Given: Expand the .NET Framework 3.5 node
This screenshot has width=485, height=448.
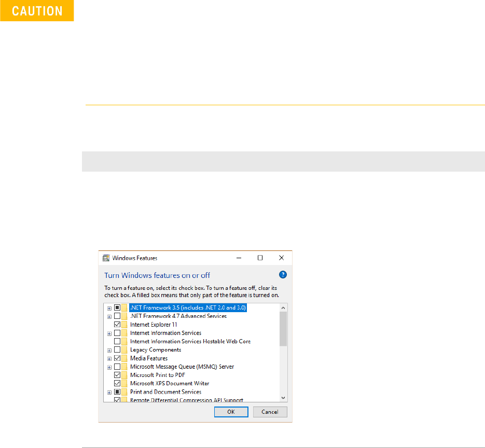Looking at the screenshot, I should coord(109,308).
